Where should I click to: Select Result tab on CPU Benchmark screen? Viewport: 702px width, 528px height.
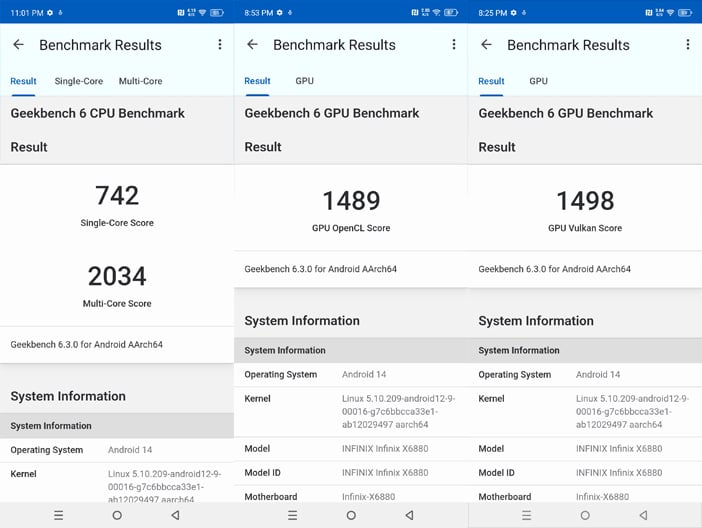(23, 81)
